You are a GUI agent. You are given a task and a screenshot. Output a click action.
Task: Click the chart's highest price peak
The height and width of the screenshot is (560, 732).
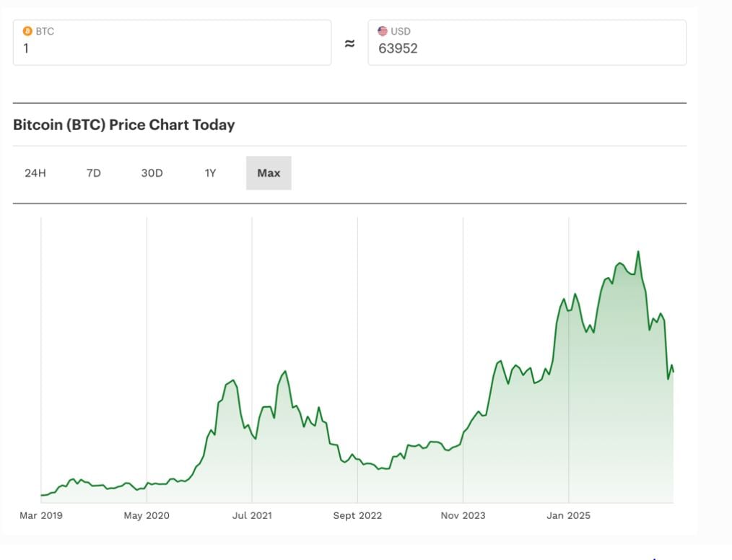[639, 251]
